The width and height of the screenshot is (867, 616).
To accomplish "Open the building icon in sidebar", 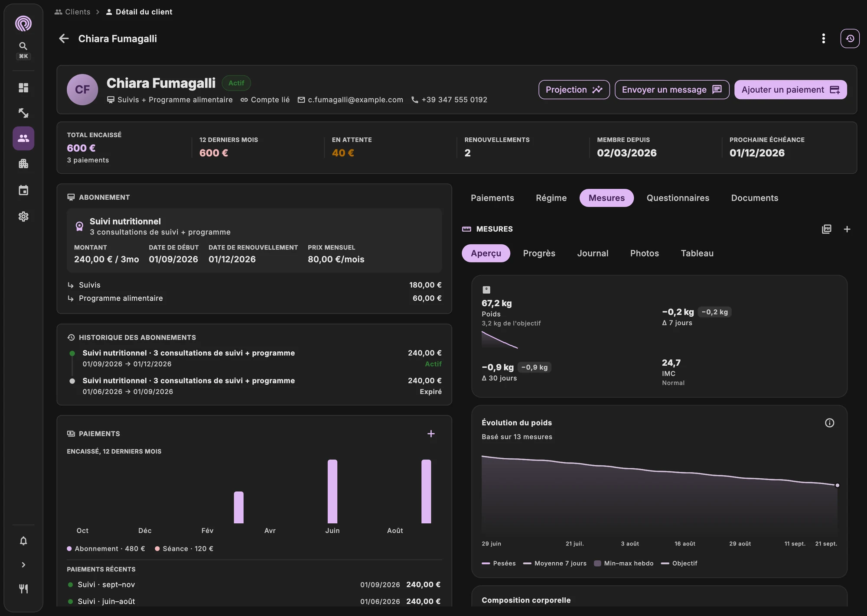I will point(23,164).
